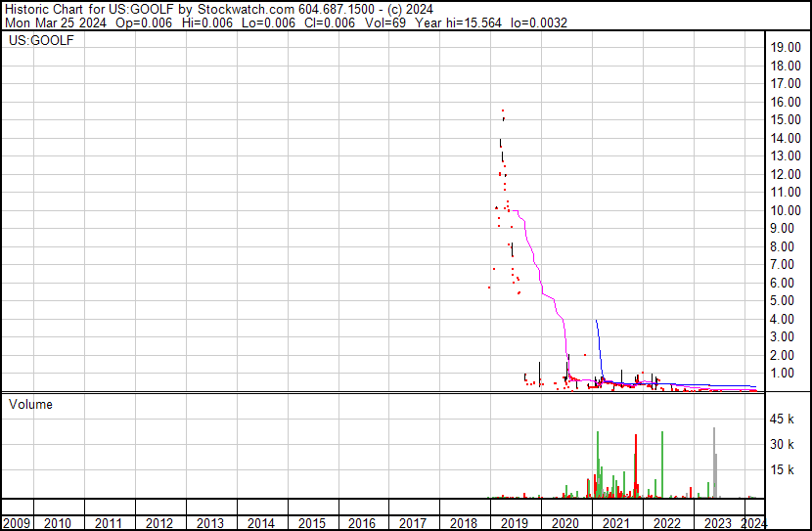This screenshot has width=812, height=531.
Task: Click the 'Historic Chart for US:GOOLF' title line
Action: pos(219,9)
